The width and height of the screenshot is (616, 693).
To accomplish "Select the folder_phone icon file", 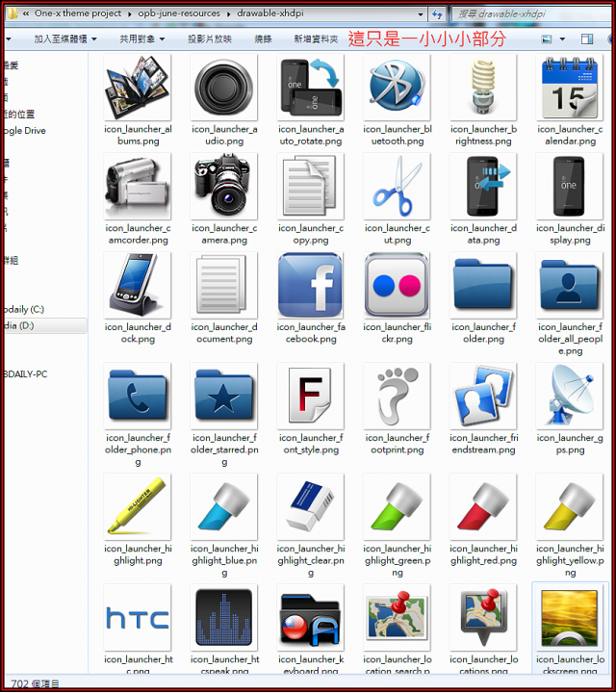I will tap(138, 396).
